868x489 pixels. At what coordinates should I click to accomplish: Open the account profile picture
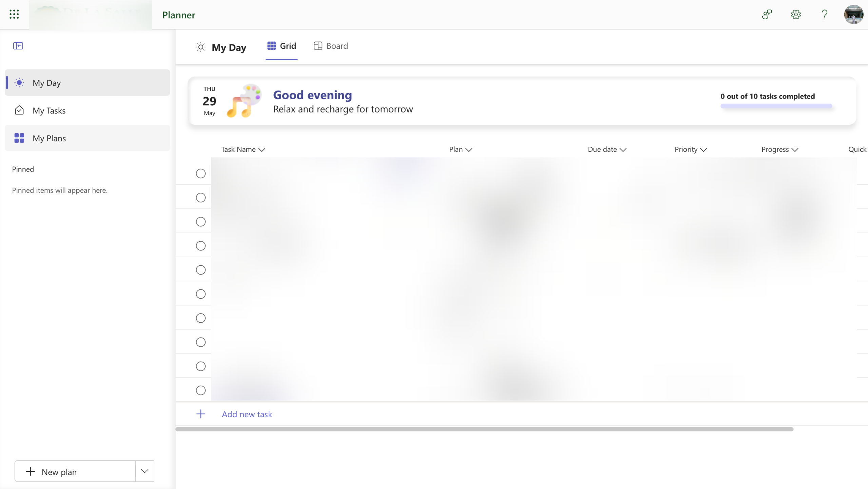tap(853, 14)
